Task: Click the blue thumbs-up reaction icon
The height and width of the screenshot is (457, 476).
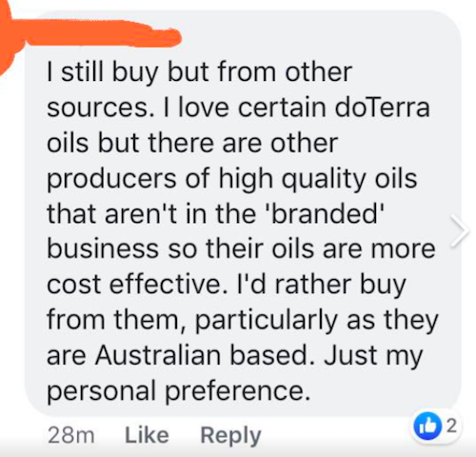Action: (428, 426)
